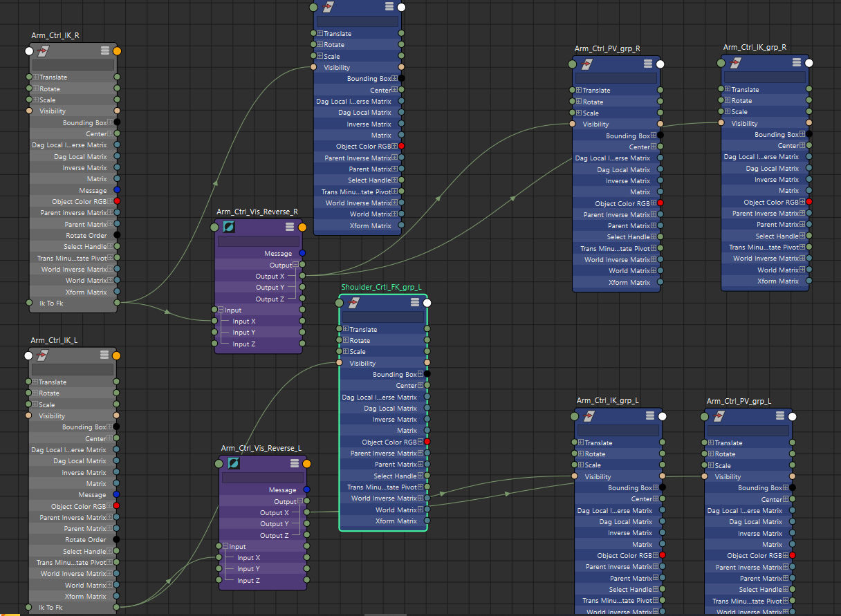Select the Arm_Ctrl_IK_grp_L node title
Image resolution: width=841 pixels, height=616 pixels.
[x=607, y=400]
